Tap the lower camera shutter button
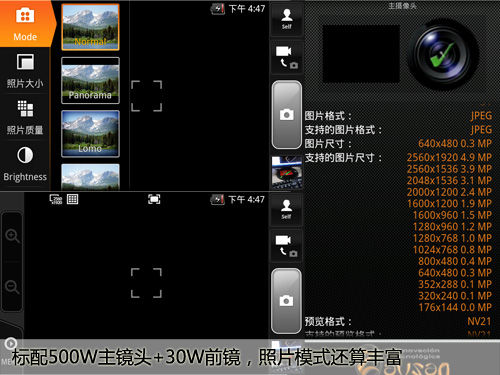500x375 pixels. [x=286, y=301]
